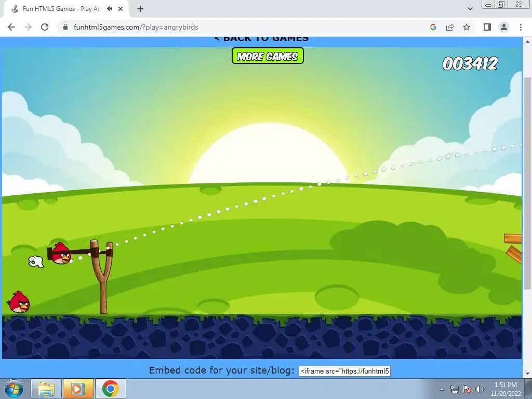Click the Back to Games link
This screenshot has height=399, width=532.
click(x=261, y=38)
